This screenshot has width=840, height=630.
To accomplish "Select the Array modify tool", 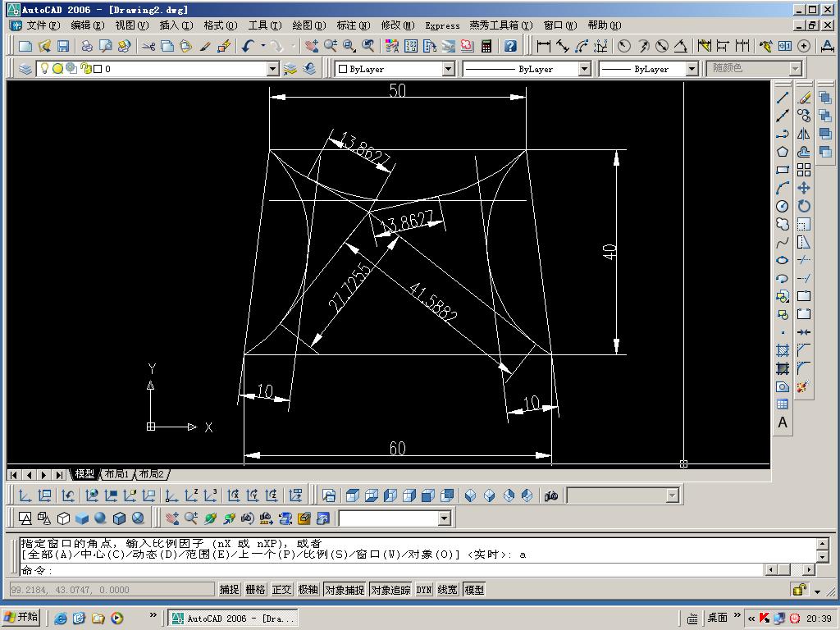I will coord(804,171).
